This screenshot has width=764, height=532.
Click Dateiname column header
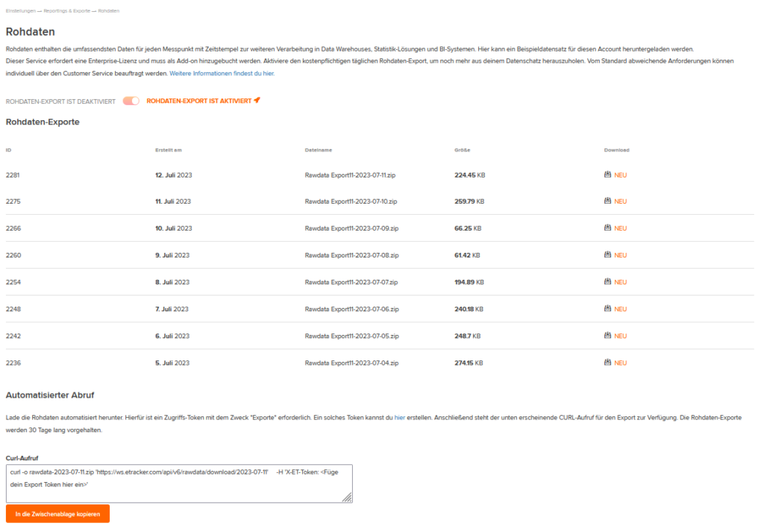[x=318, y=150]
